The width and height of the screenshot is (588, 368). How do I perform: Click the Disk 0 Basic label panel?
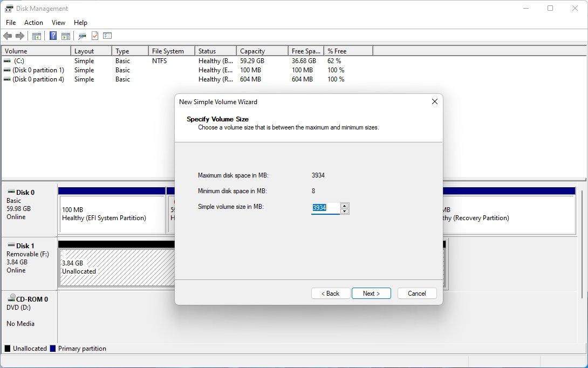(29, 210)
